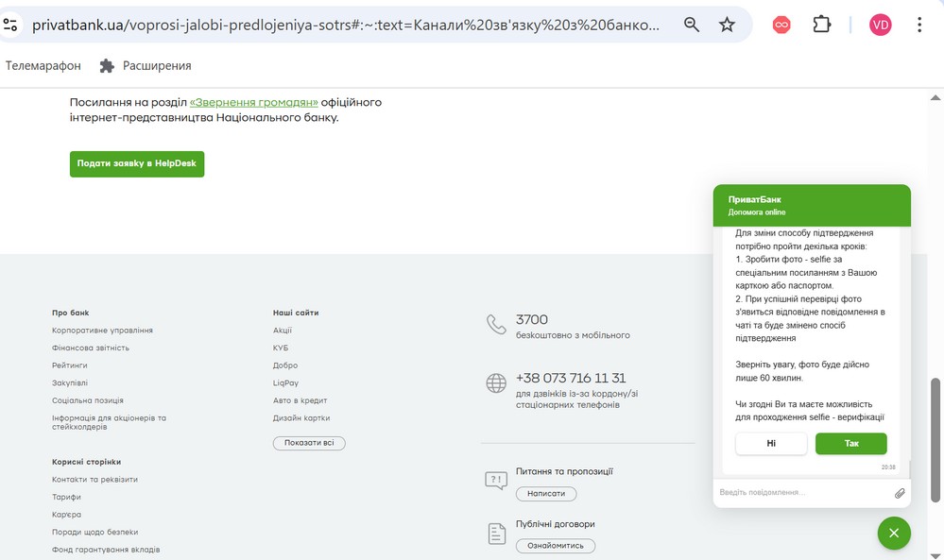Image resolution: width=944 pixels, height=560 pixels.
Task: Open Поради щодо безпеки link
Action: pyautogui.click(x=95, y=532)
